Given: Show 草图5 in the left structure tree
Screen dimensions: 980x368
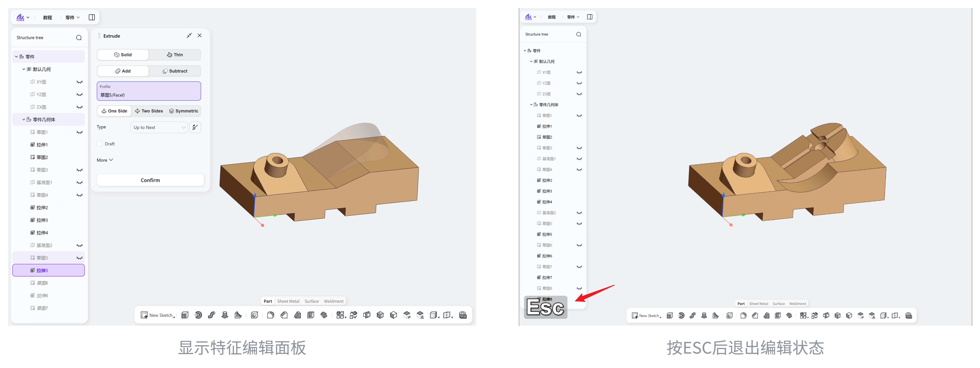Looking at the screenshot, I should coord(80,258).
